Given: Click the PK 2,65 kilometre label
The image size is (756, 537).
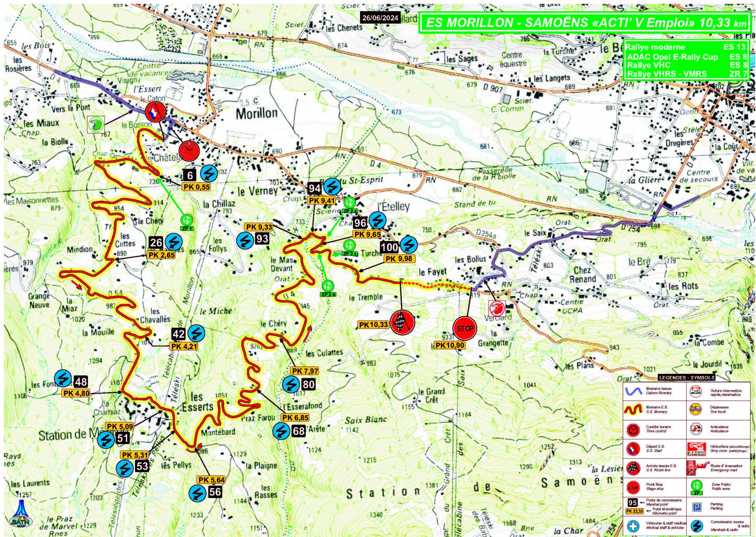Looking at the screenshot, I should point(161,255).
